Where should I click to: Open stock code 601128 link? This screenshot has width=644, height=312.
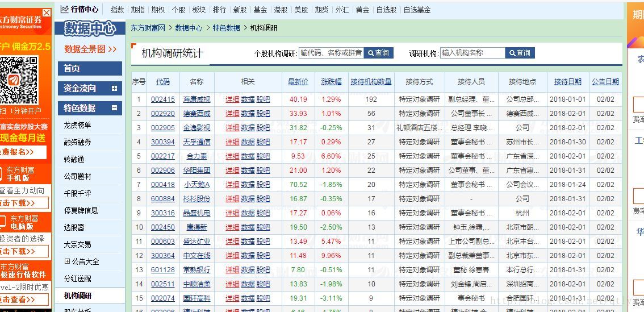(162, 269)
